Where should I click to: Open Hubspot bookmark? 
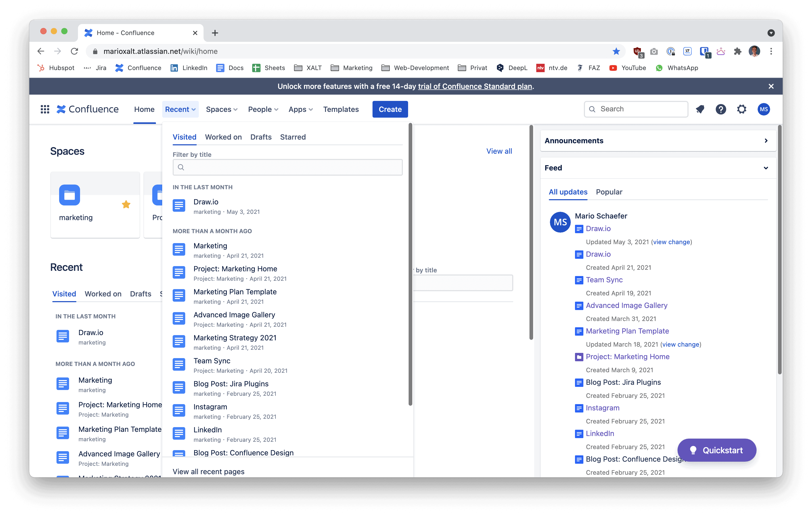click(56, 68)
